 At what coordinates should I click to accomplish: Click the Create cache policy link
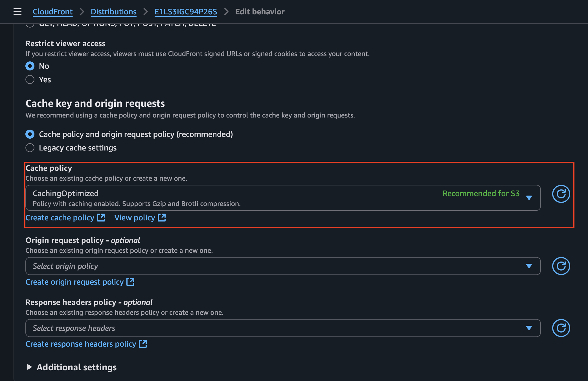(60, 218)
